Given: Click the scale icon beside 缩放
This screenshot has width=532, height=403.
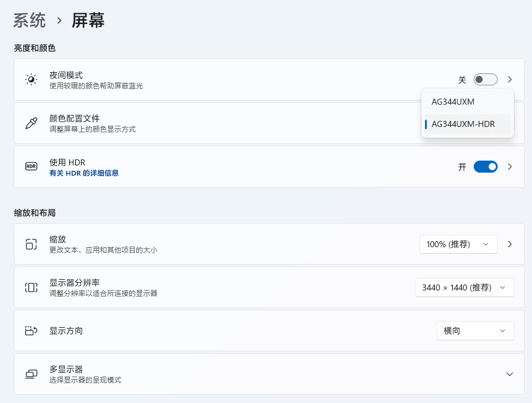Looking at the screenshot, I should pyautogui.click(x=31, y=244).
